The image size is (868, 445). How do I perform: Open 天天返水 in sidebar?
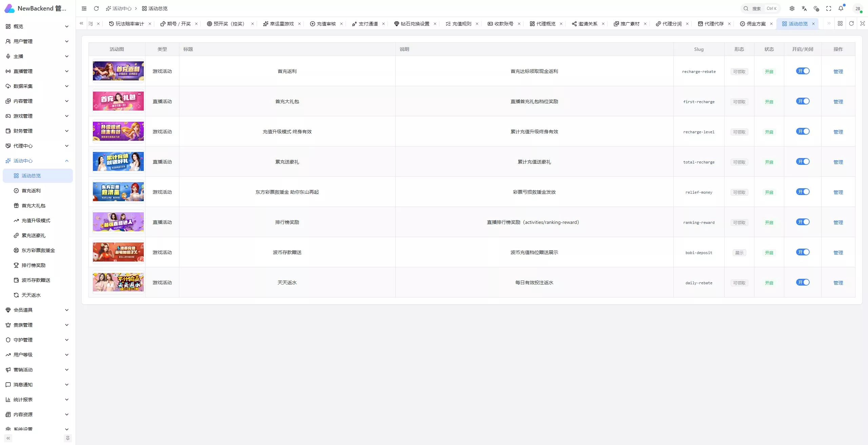coord(38,295)
